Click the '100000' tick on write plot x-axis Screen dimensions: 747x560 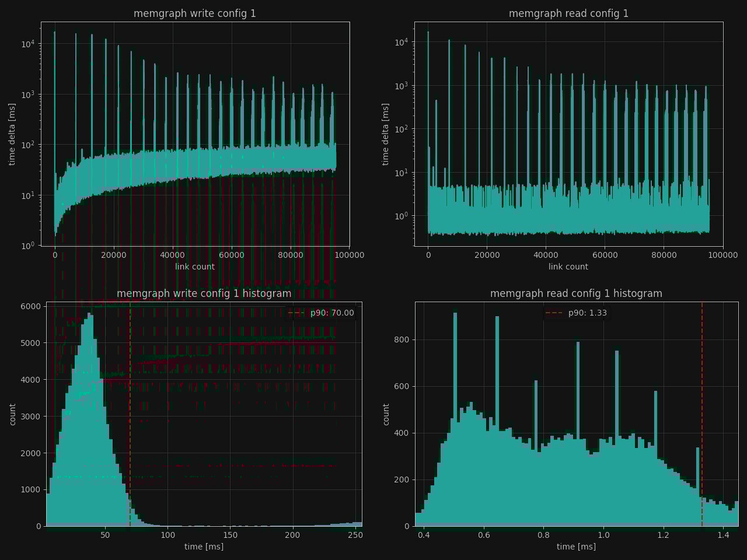(350, 255)
